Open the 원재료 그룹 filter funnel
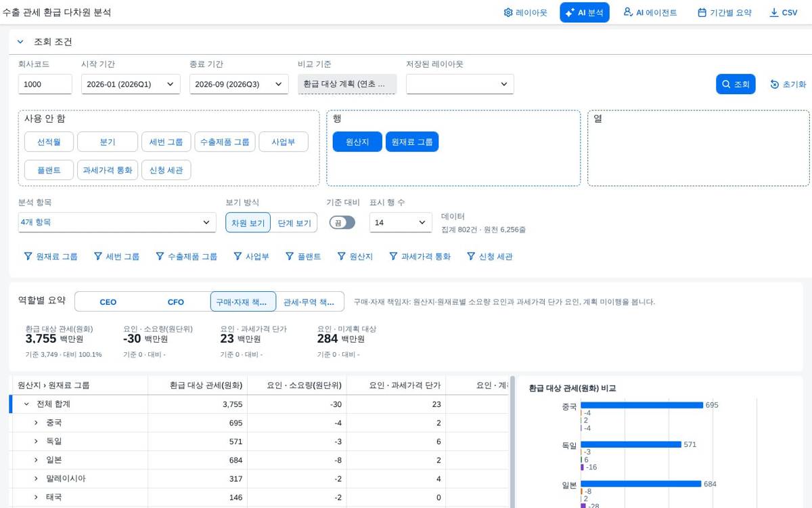The height and width of the screenshot is (508, 812). tap(51, 257)
